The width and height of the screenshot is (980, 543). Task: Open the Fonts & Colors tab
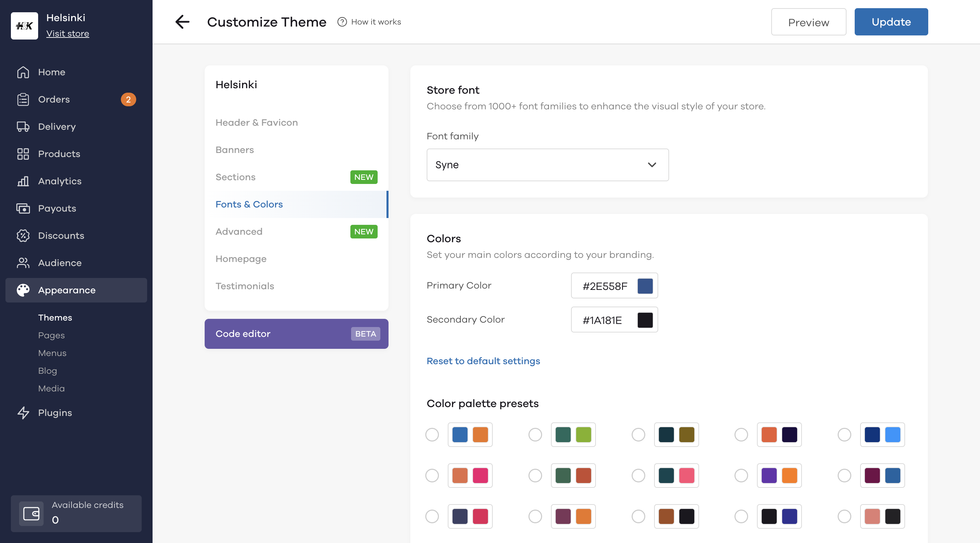(x=296, y=204)
